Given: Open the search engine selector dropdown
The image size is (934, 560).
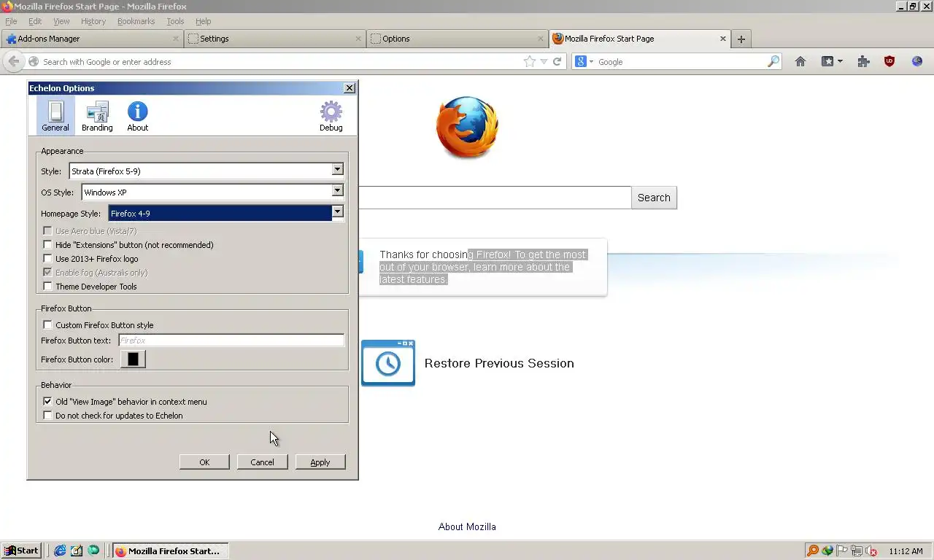Looking at the screenshot, I should (x=584, y=62).
